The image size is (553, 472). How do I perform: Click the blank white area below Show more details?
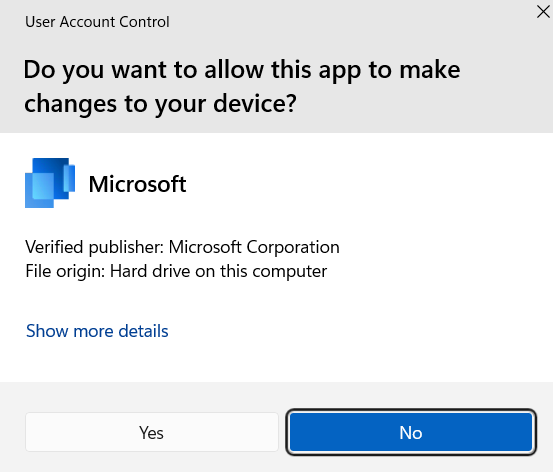[276, 362]
